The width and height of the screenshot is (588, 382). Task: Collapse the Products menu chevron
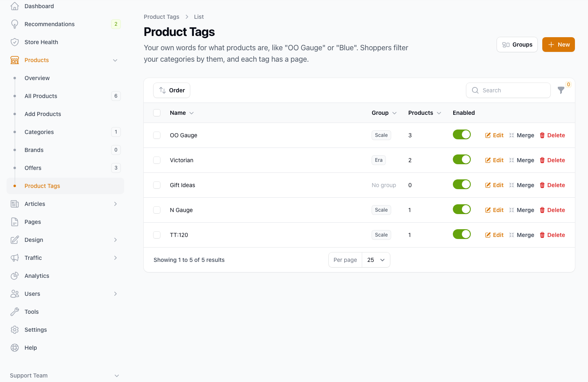(115, 60)
